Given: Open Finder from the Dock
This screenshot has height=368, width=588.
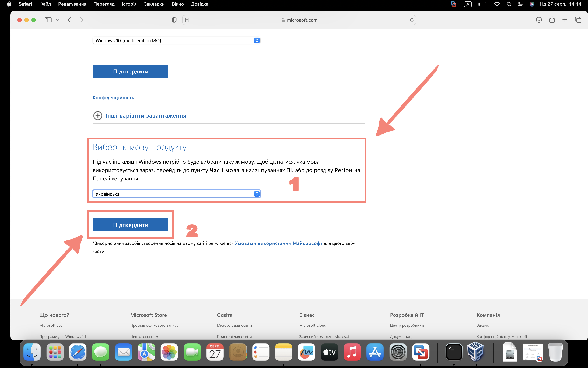Looking at the screenshot, I should 32,352.
